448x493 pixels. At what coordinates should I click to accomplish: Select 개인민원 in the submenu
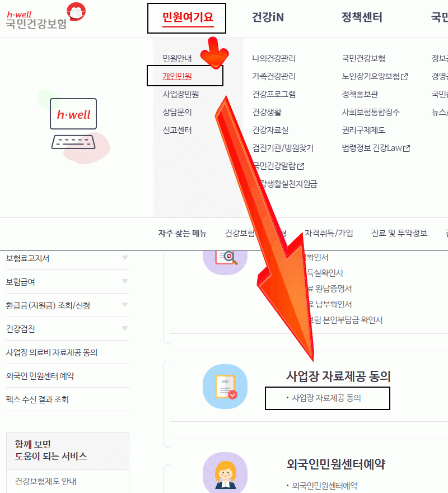point(177,76)
